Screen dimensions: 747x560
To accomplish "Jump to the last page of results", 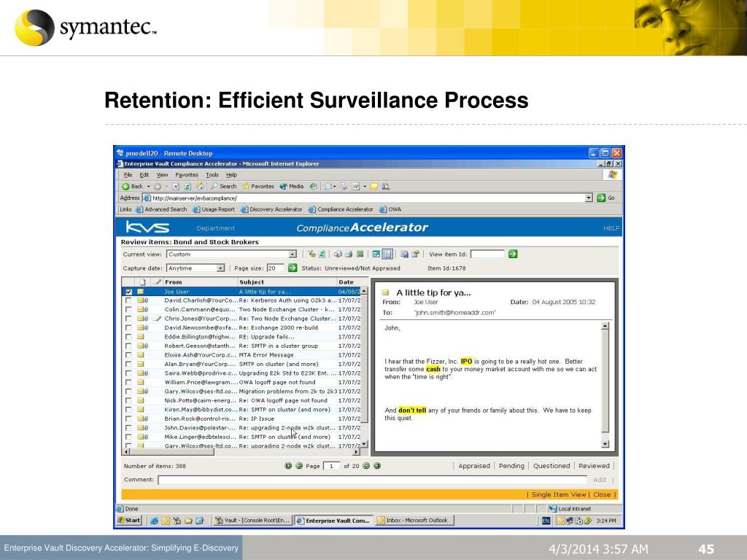I will (377, 466).
